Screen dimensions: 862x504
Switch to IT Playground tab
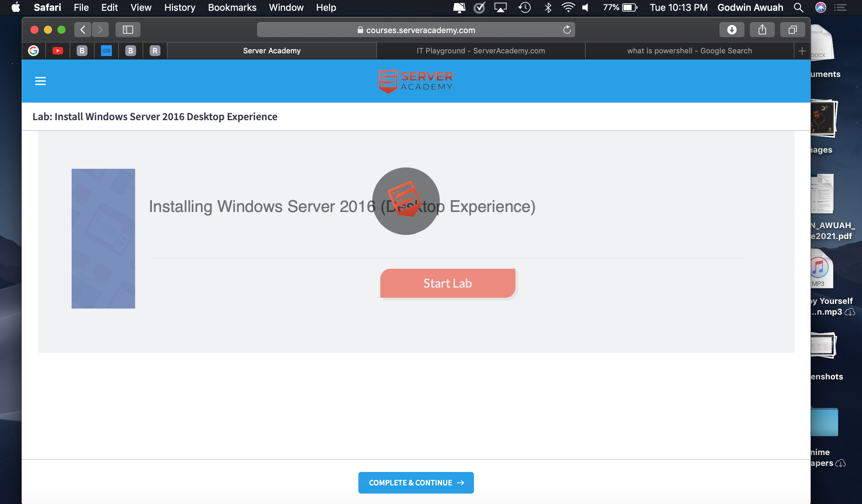pyautogui.click(x=481, y=51)
